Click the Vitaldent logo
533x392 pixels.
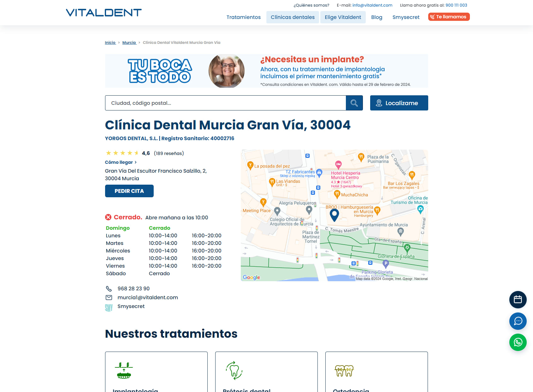click(104, 13)
